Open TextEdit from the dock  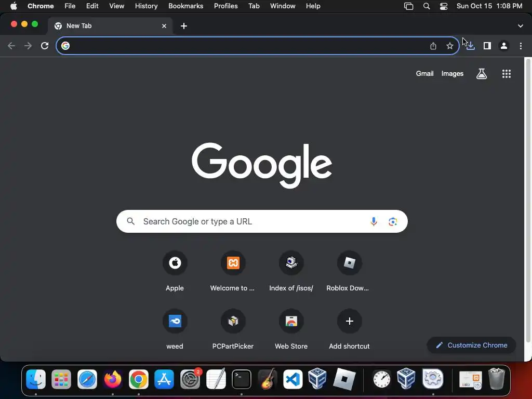(216, 379)
